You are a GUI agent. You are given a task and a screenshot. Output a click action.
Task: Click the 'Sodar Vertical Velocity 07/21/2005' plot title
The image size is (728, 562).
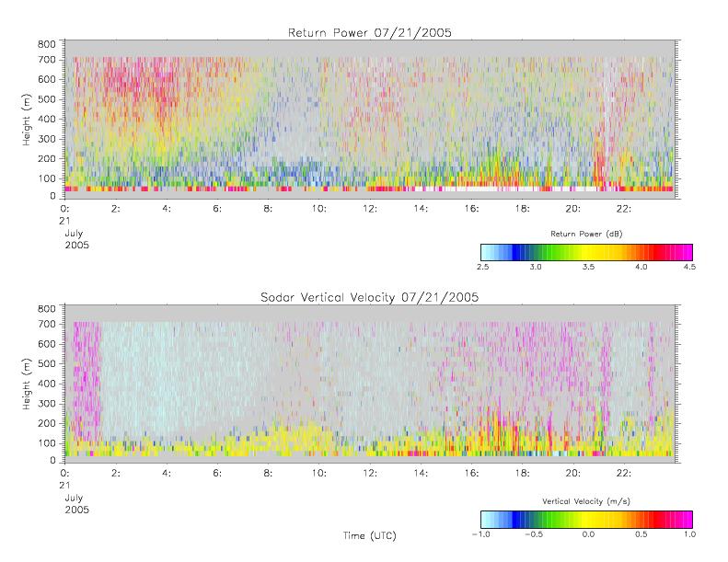tap(370, 297)
